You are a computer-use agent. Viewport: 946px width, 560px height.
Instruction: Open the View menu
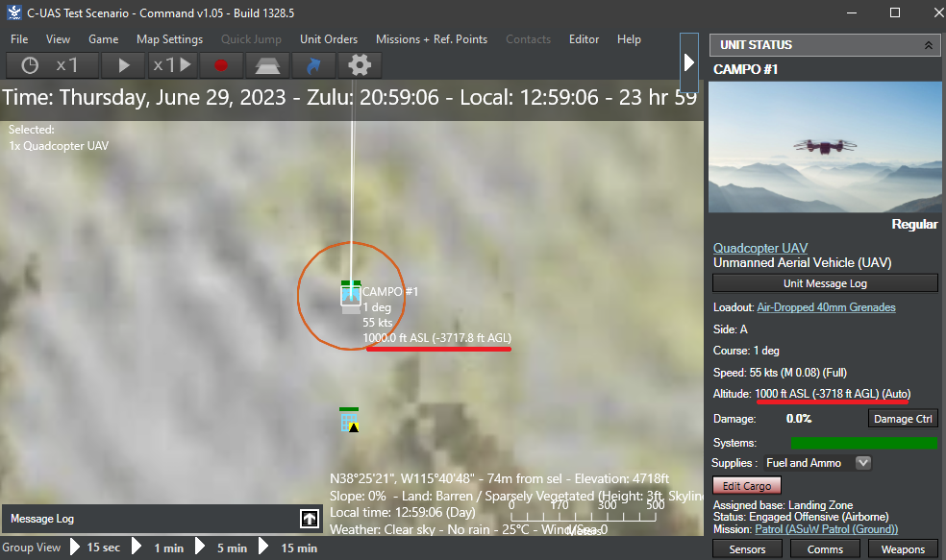coord(58,39)
